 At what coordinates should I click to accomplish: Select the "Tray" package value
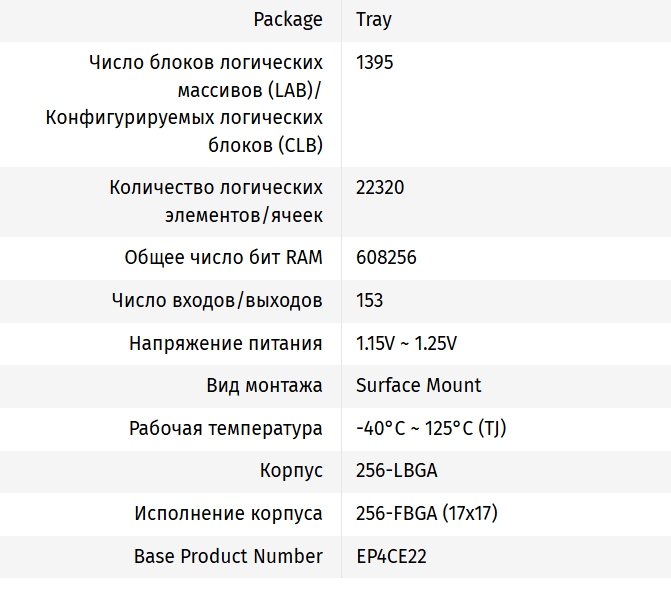tap(372, 19)
